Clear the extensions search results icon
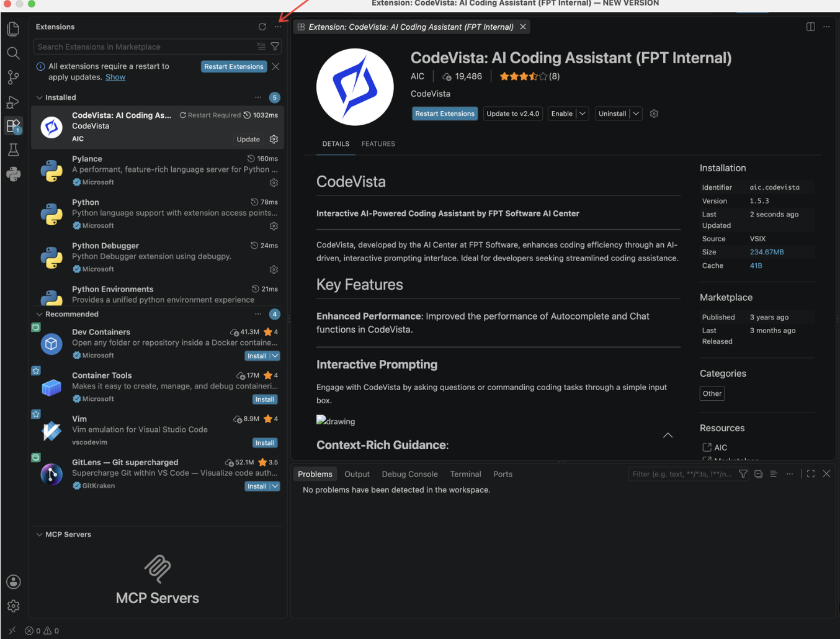Screen dimensions: 840x639 pyautogui.click(x=261, y=47)
